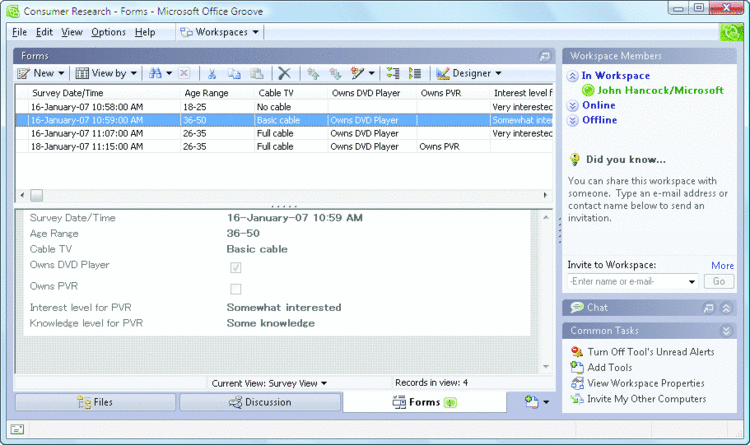Select the 16-January-07 11:07:00 AM record
750x445 pixels.
click(x=284, y=134)
